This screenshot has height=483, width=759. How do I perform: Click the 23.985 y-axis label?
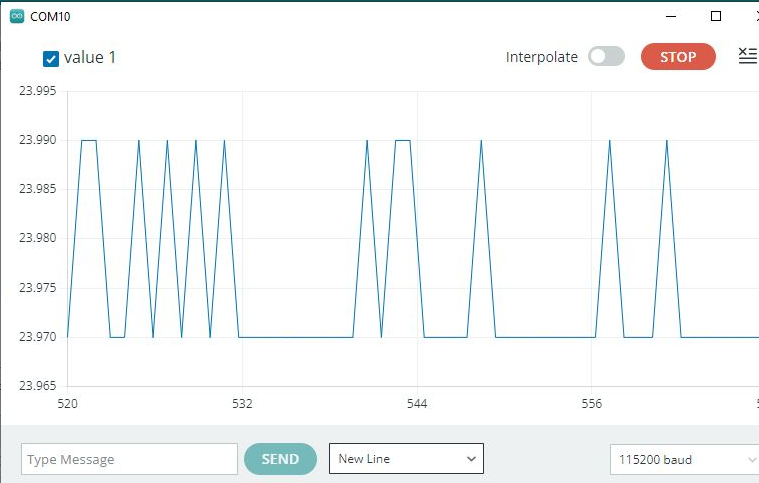pyautogui.click(x=38, y=189)
